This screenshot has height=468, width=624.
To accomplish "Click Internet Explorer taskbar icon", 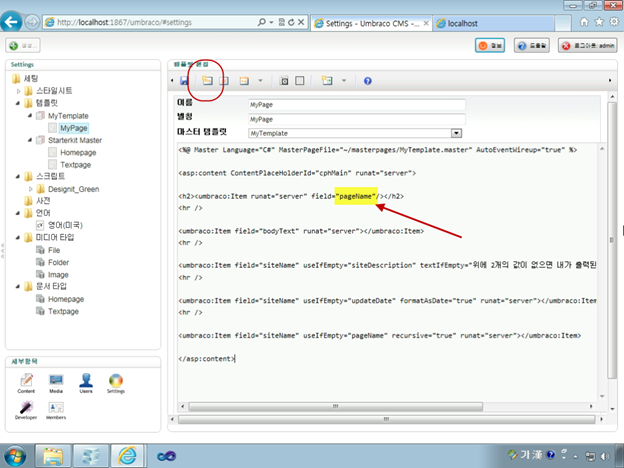I will (x=128, y=456).
